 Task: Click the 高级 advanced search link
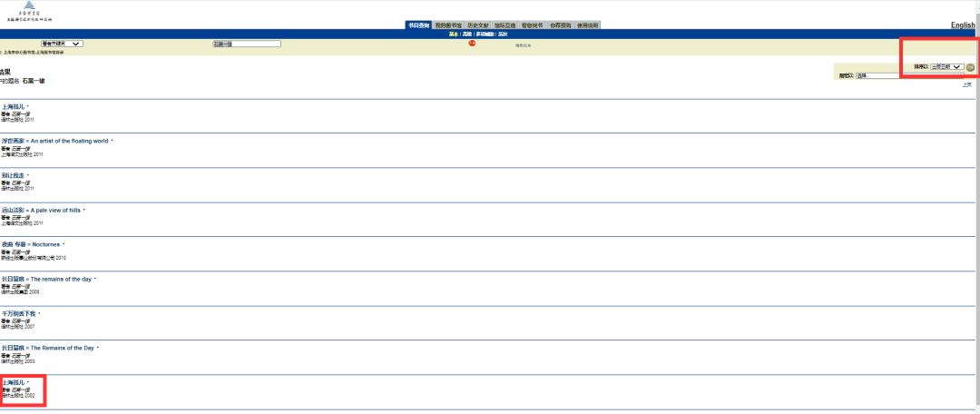[x=466, y=34]
